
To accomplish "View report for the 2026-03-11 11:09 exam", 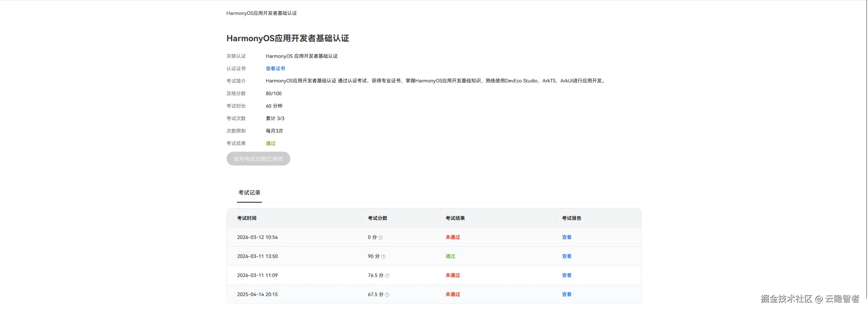I will click(x=566, y=275).
